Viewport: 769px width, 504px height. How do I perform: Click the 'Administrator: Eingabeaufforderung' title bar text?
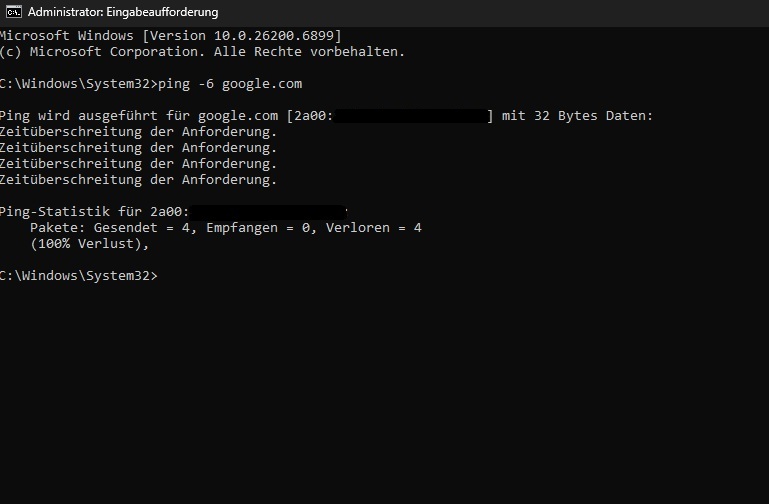click(x=123, y=12)
